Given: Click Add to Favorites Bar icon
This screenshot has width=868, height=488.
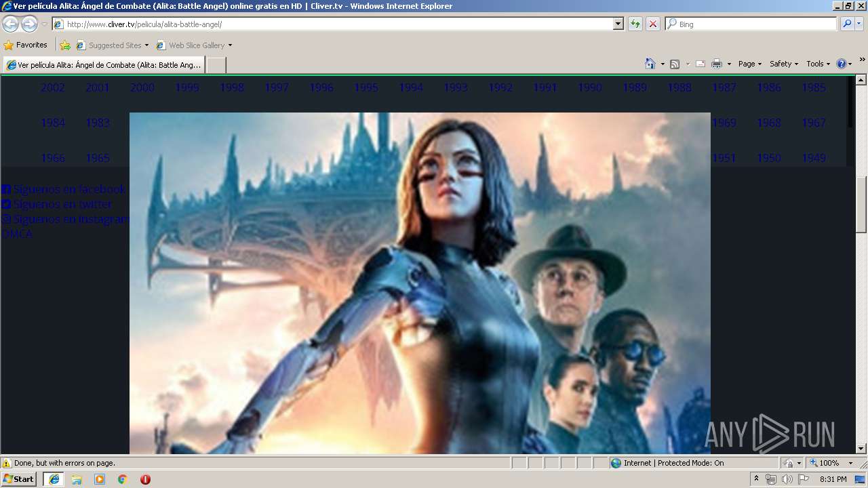Looking at the screenshot, I should point(65,45).
